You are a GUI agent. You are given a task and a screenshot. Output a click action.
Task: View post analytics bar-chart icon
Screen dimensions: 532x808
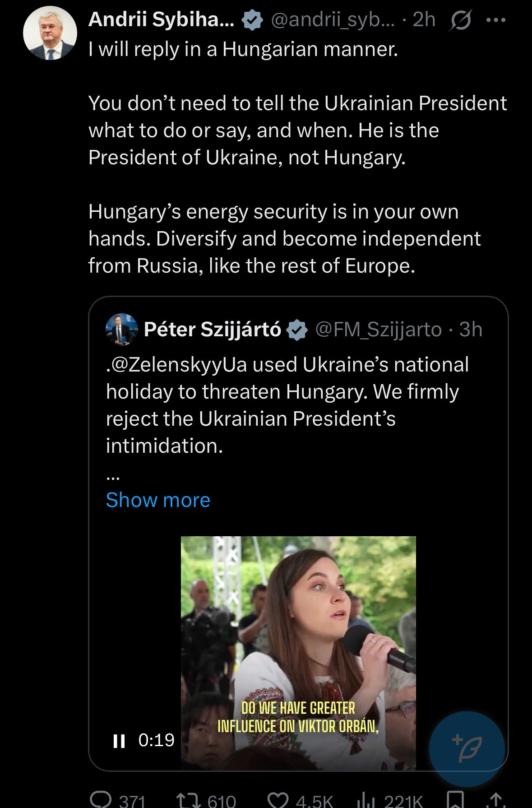(x=366, y=800)
